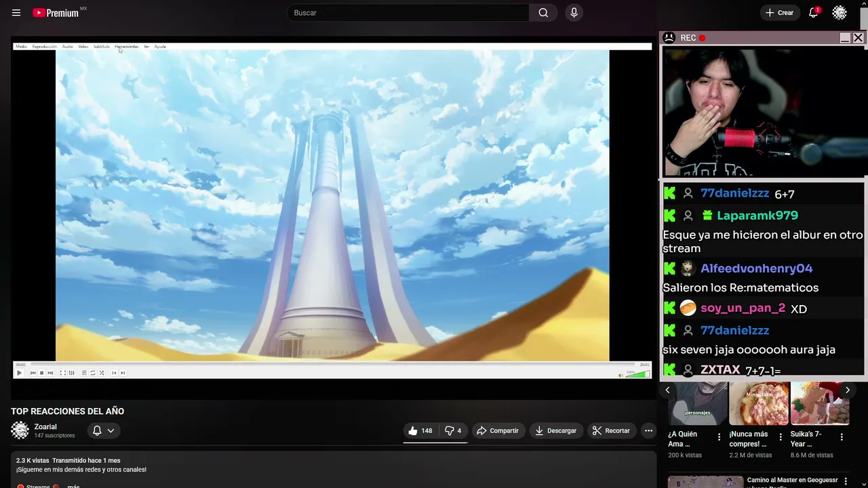Click the Compartir button

(x=497, y=430)
